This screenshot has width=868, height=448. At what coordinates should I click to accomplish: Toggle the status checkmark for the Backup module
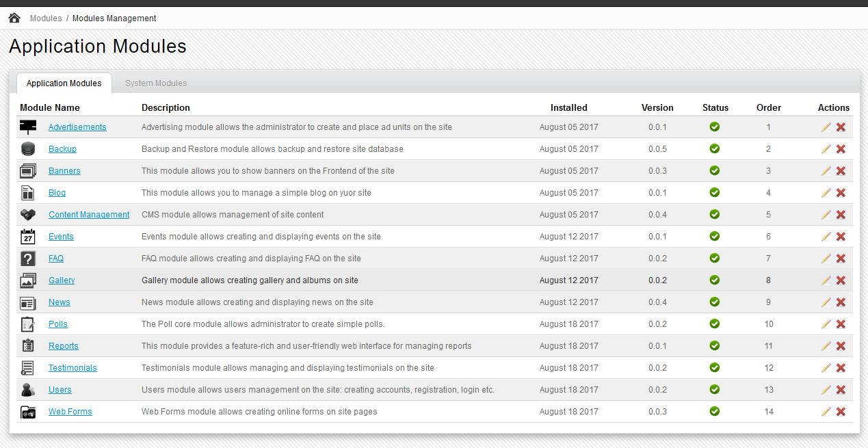pos(714,148)
